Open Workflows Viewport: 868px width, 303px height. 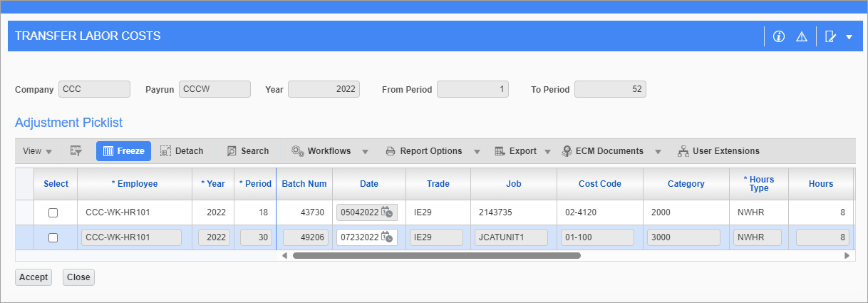click(321, 151)
